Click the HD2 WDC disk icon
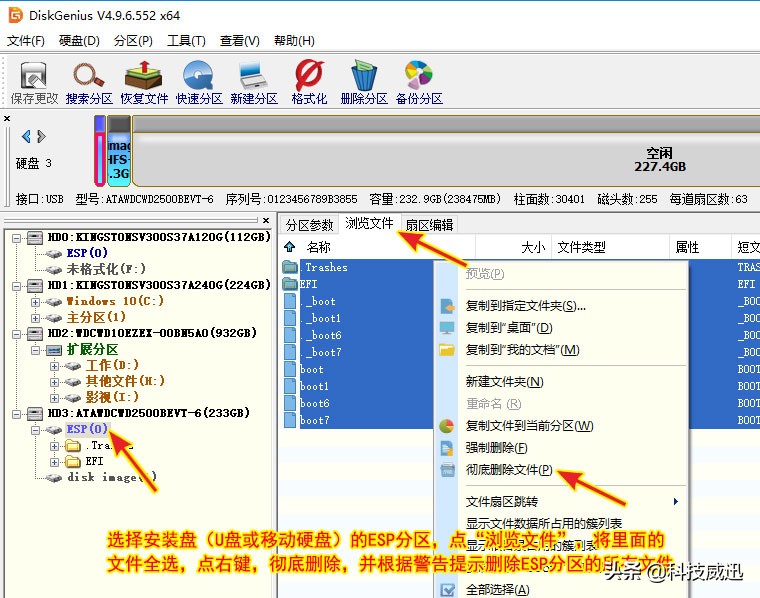 point(34,333)
